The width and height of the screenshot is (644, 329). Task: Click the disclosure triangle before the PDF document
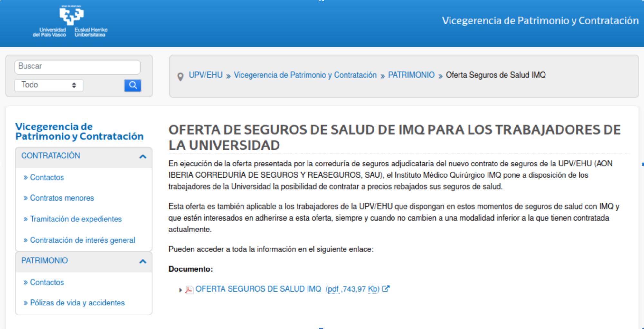click(x=180, y=289)
